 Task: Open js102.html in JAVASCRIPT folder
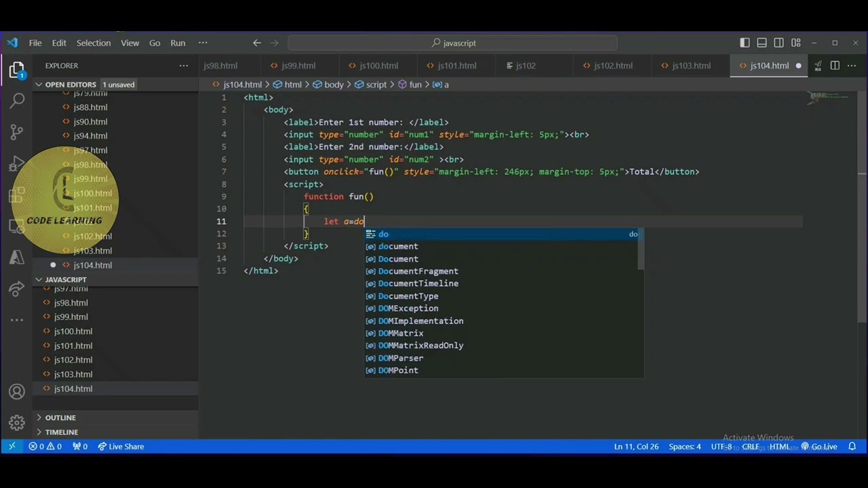click(73, 360)
